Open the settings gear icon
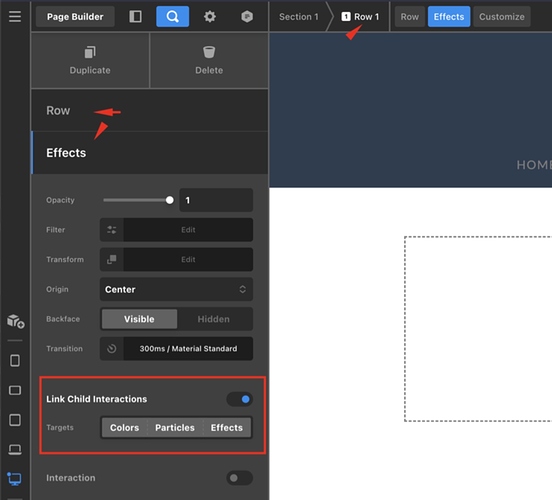The width and height of the screenshot is (552, 500). pos(210,17)
